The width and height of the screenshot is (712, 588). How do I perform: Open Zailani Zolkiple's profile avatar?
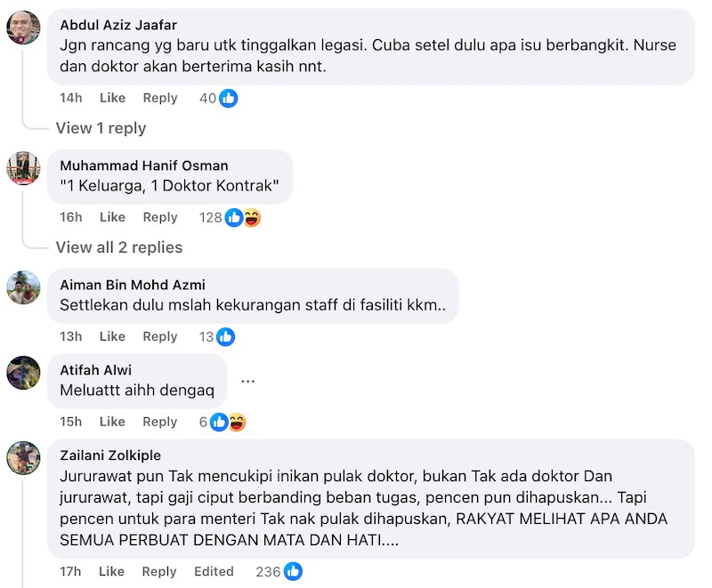tap(23, 458)
